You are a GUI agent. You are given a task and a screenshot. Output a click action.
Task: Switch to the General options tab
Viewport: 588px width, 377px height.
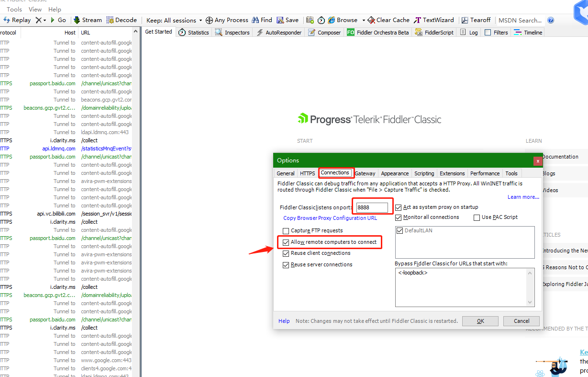tap(286, 173)
